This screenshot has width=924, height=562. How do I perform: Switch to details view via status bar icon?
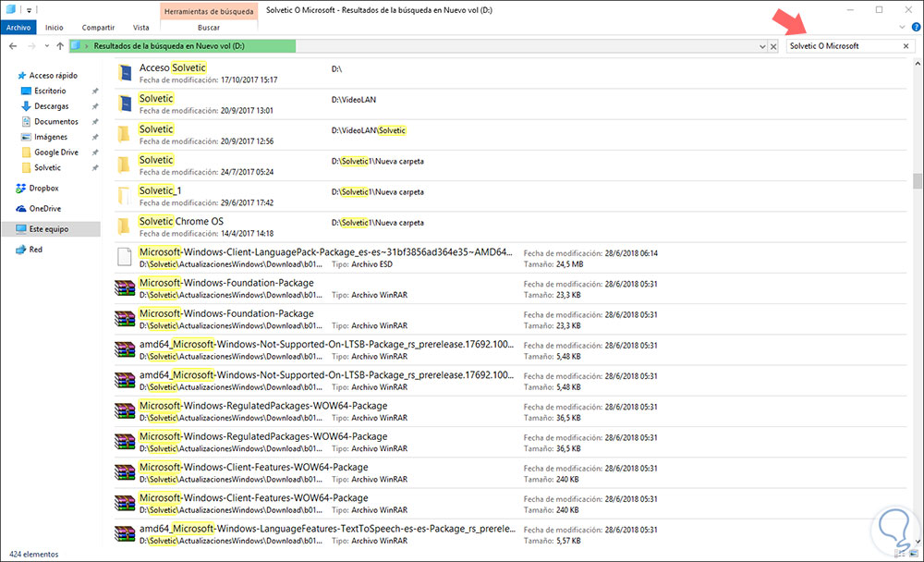point(900,554)
